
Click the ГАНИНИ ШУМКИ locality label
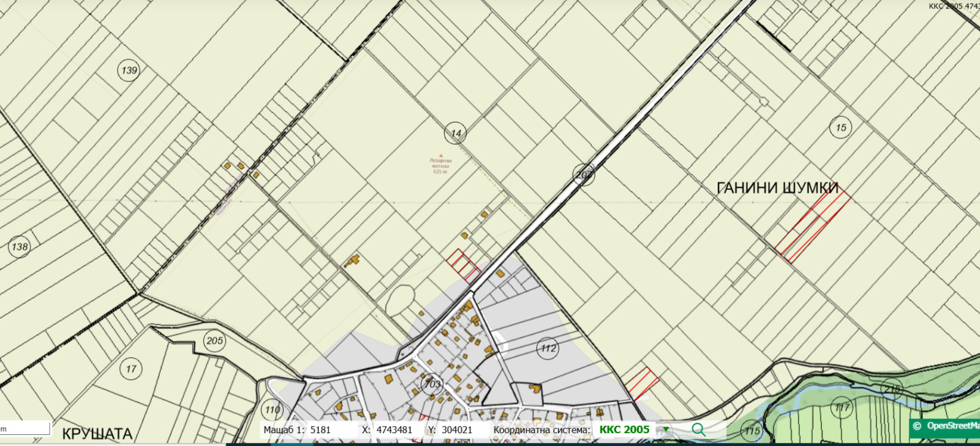pyautogui.click(x=777, y=188)
